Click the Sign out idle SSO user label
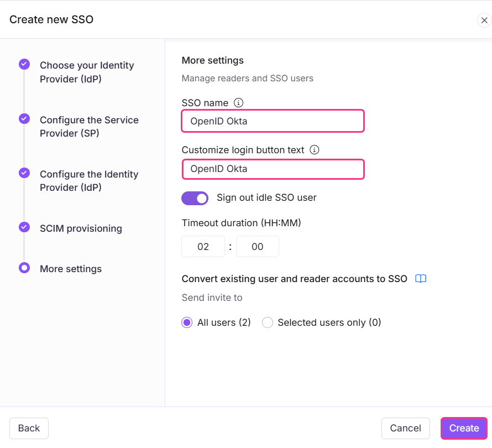The image size is (492, 448). [266, 197]
